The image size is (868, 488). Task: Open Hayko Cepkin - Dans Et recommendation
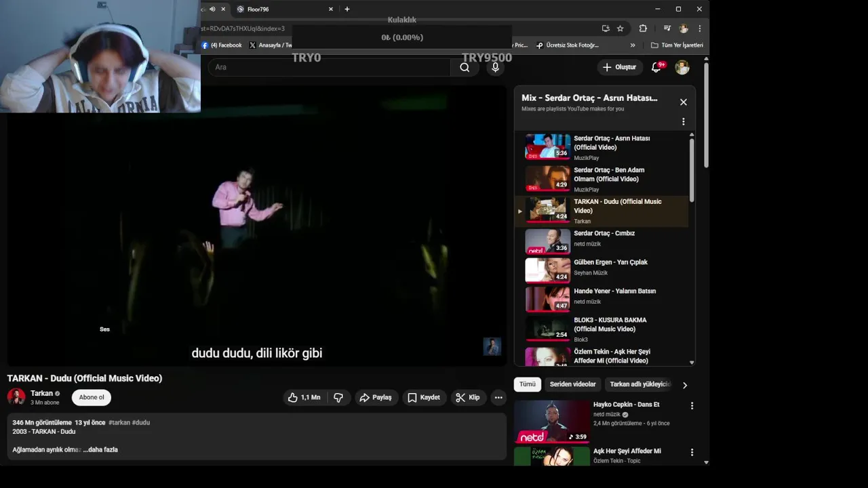(x=626, y=405)
